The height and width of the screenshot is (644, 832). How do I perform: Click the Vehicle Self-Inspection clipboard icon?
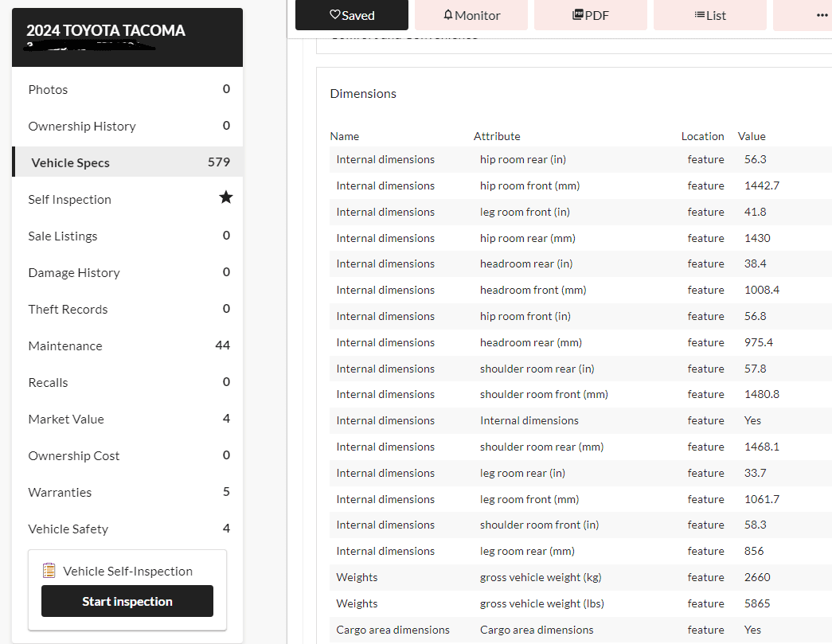(49, 571)
